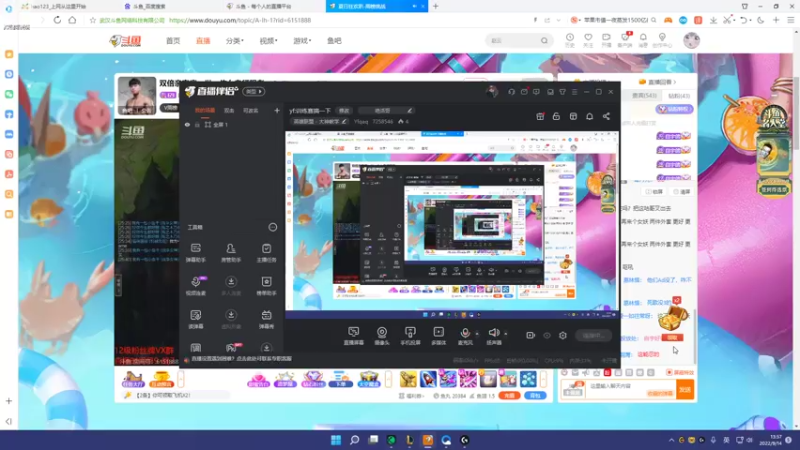The width and height of the screenshot is (800, 450).
Task: Toggle visibility eye of 全屏1 source
Action: click(187, 124)
